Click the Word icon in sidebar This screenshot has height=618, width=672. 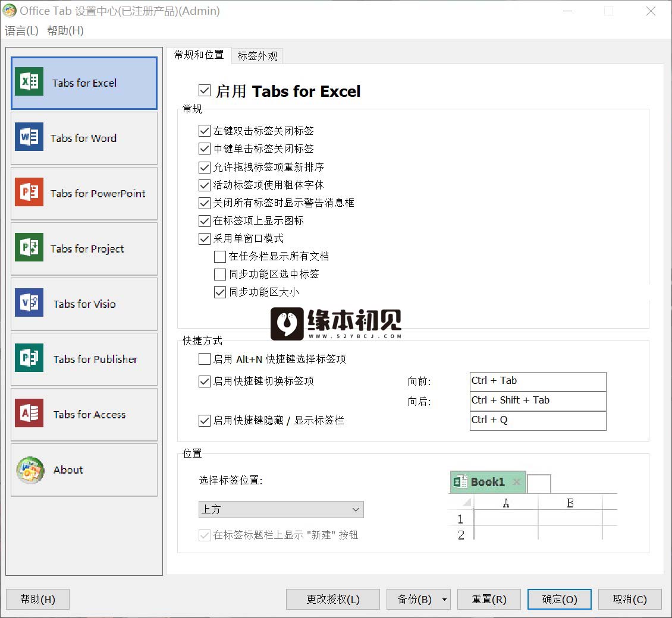[29, 137]
